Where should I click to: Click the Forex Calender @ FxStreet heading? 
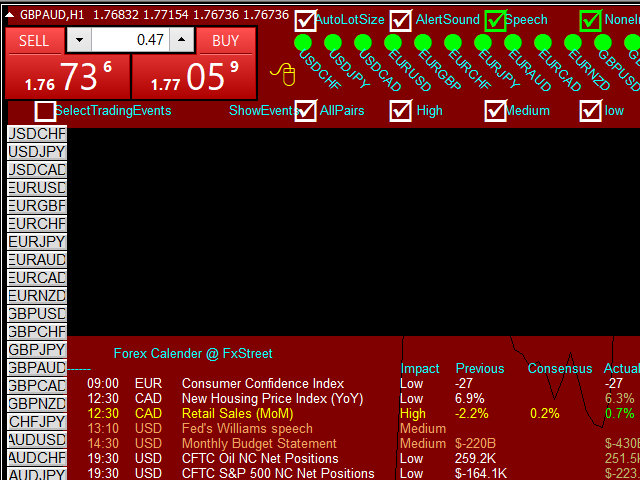(193, 353)
